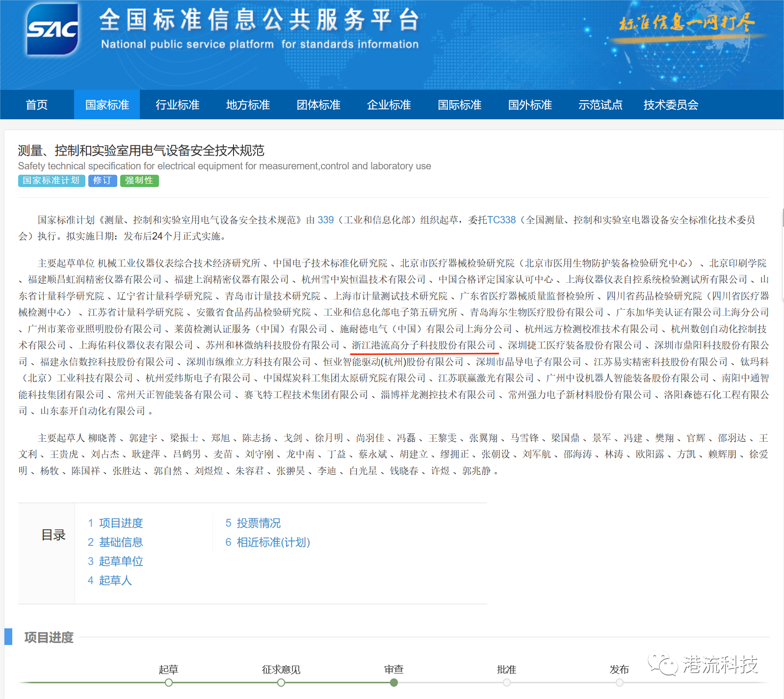Screen dimensions: 784x699
Task: Click the 审查 progress stage marker
Action: coord(394,682)
